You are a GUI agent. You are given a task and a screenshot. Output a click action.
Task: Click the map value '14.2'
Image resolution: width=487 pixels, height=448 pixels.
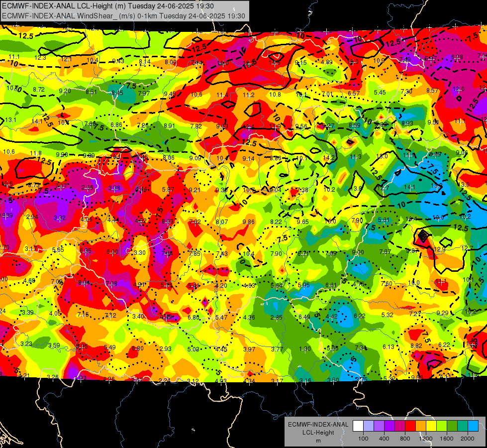(x=329, y=157)
